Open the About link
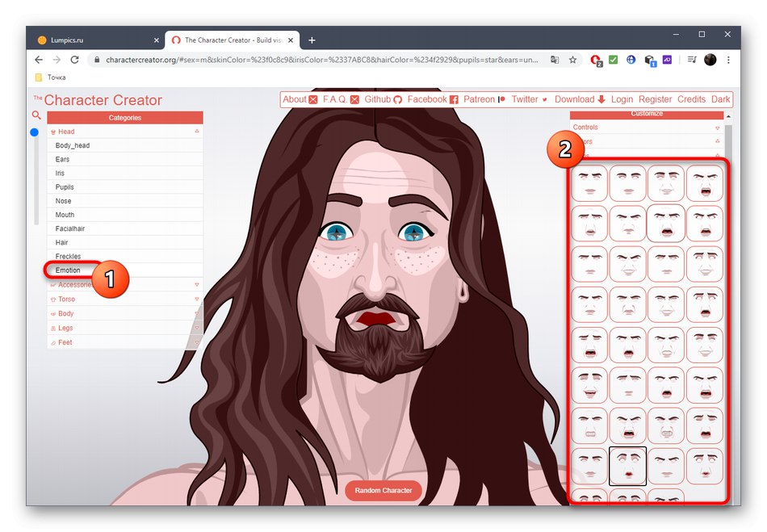The width and height of the screenshot is (767, 532). tap(300, 99)
